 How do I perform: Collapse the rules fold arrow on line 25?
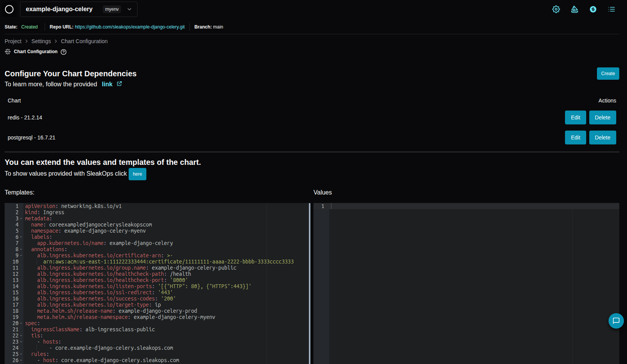tap(21, 354)
